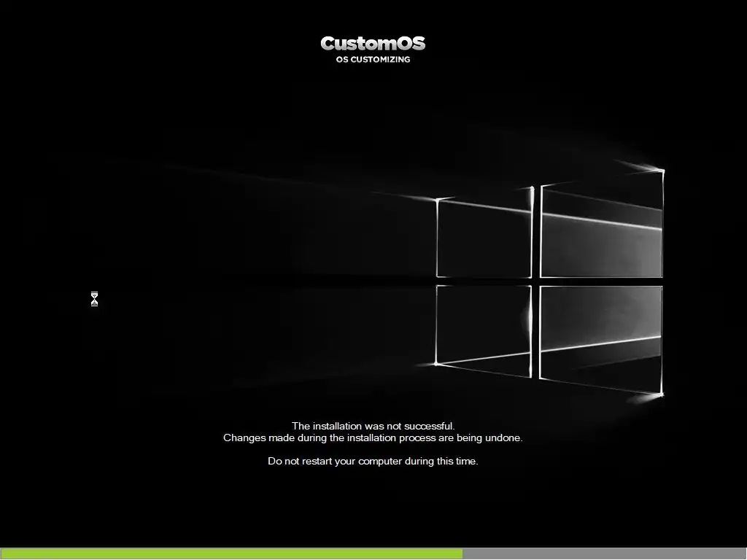This screenshot has width=747, height=560.
Task: Click the 'OS CUSTOMIZING' subtitle text
Action: pyautogui.click(x=373, y=60)
